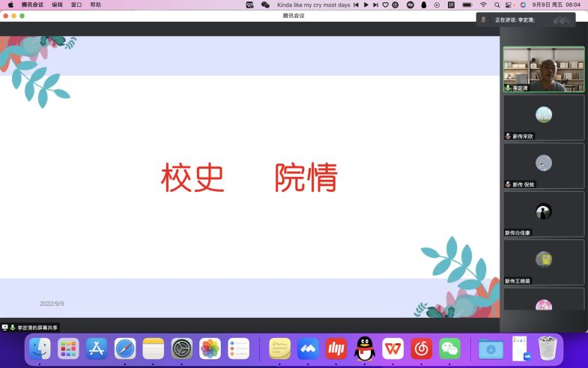
Task: Select participant tile 新传宋欣
Action: coord(544,117)
